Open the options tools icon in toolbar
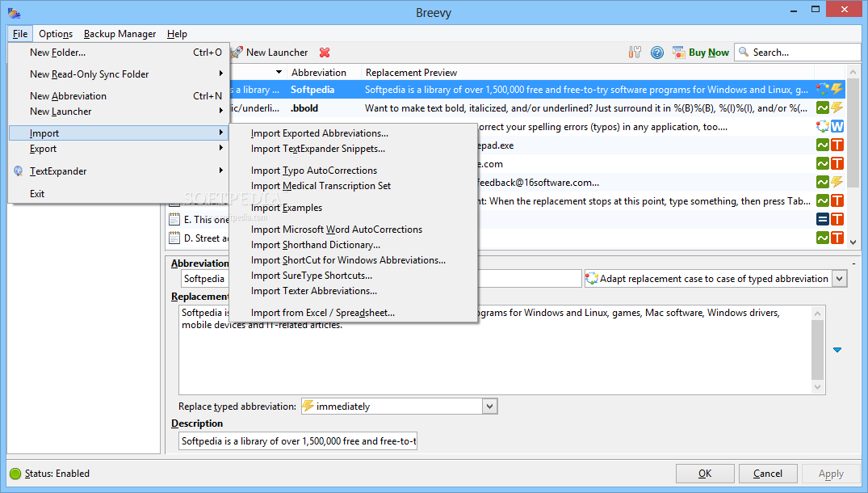868x493 pixels. [x=635, y=53]
